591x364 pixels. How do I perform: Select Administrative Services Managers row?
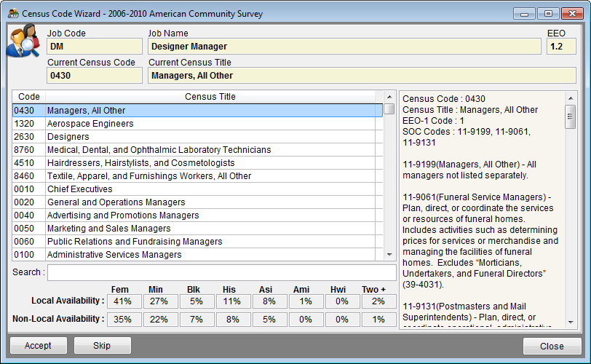(197, 255)
